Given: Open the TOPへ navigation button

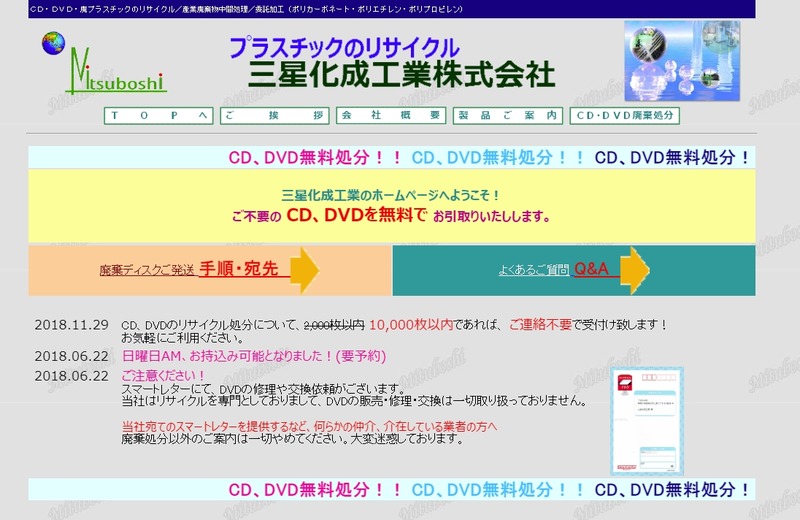Looking at the screenshot, I should tap(159, 116).
